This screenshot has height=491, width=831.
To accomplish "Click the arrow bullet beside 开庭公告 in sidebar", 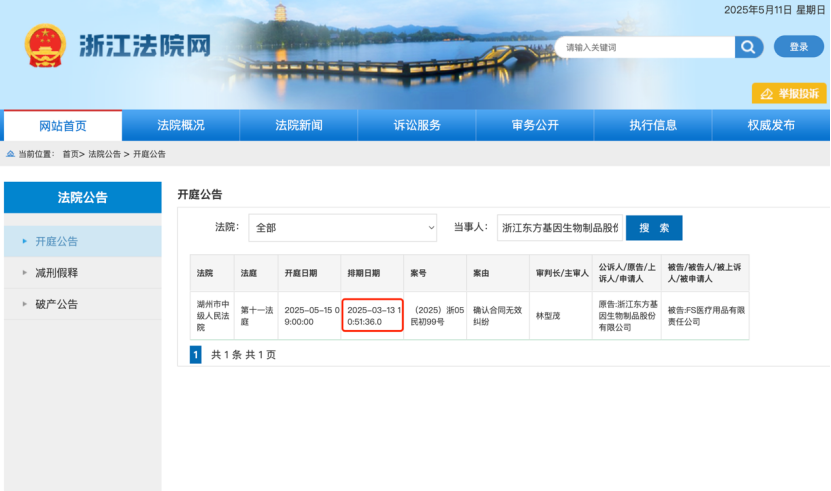I will coord(24,241).
